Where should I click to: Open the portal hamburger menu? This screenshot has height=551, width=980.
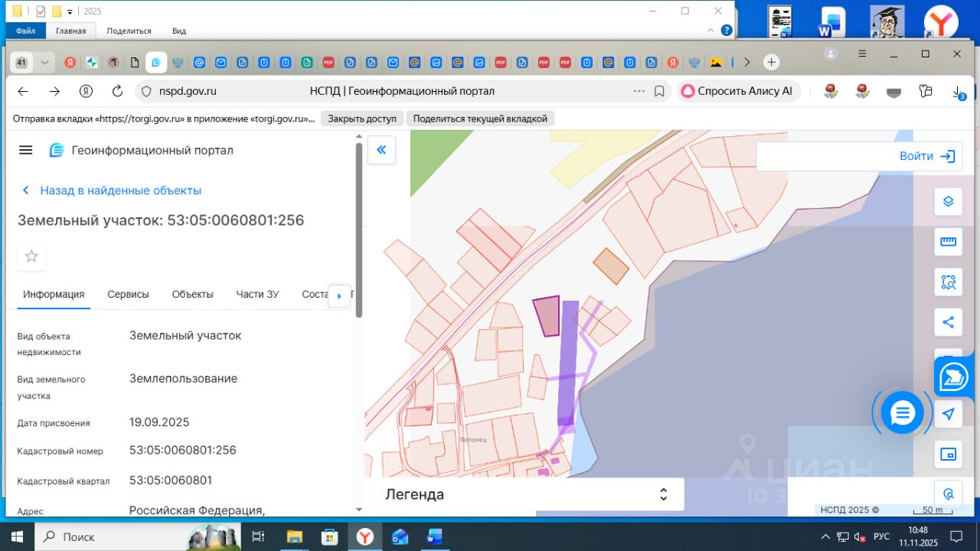[26, 150]
